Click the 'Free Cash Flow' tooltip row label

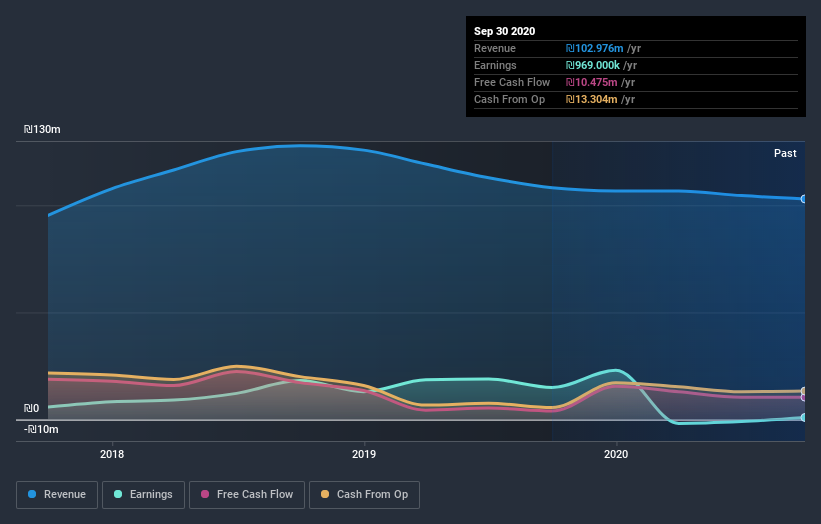tap(512, 82)
